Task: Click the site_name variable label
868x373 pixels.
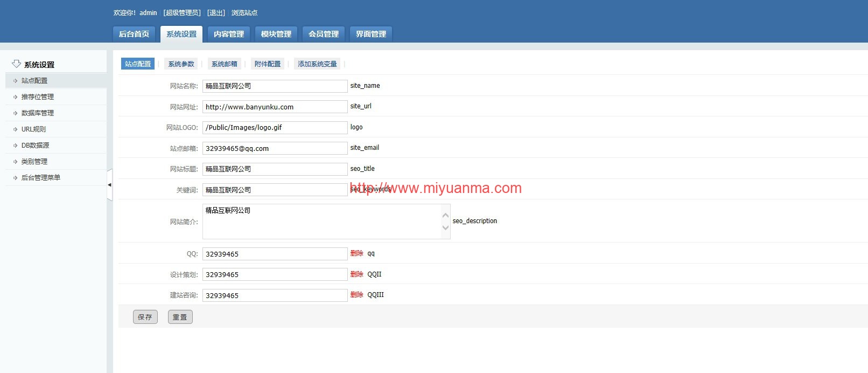Action: click(x=365, y=86)
